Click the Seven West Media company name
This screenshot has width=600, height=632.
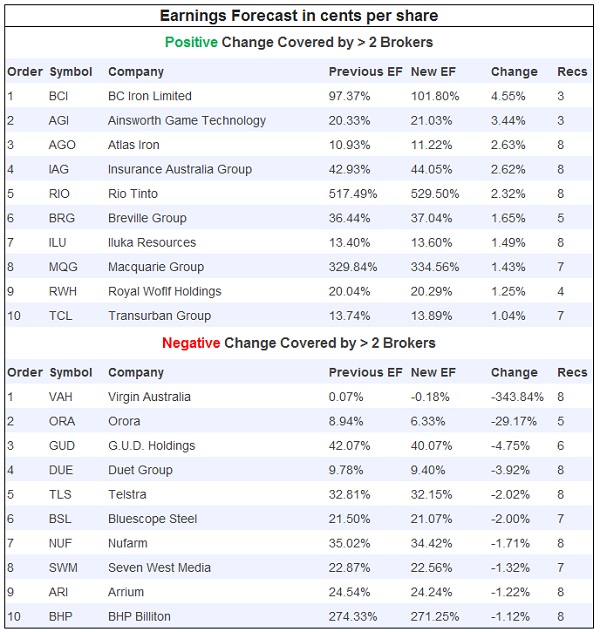158,568
